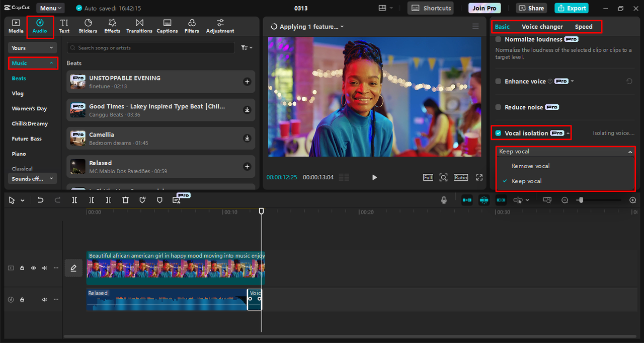Switch to the Voice changer tab
The height and width of the screenshot is (343, 644).
click(x=543, y=26)
